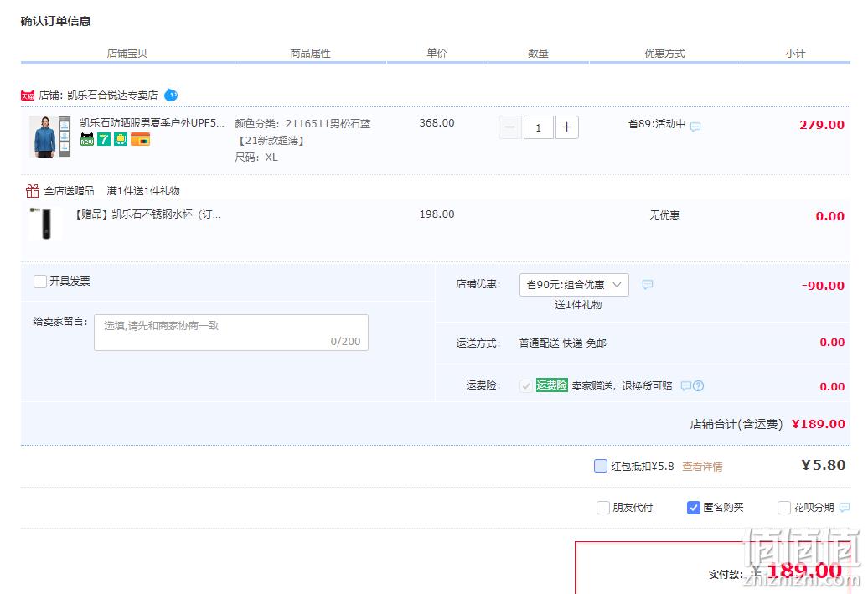Screen dimensions: 868x594
Task: Click the green 7-day return badge
Action: [x=104, y=139]
